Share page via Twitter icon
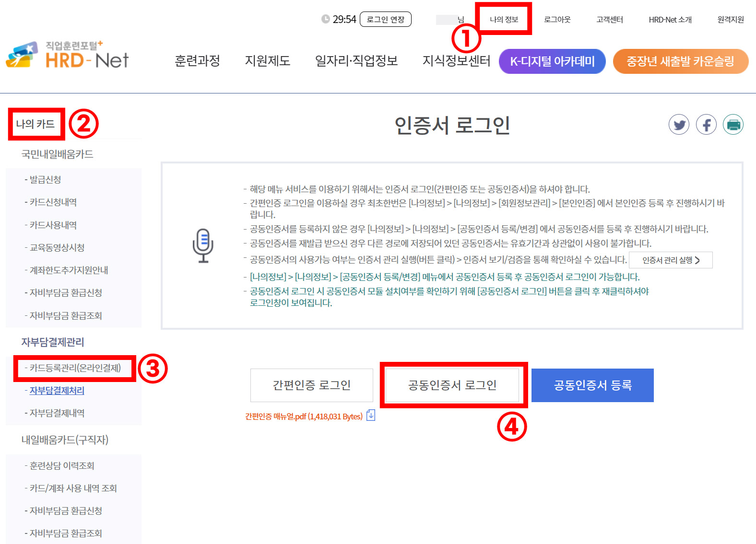 [679, 125]
